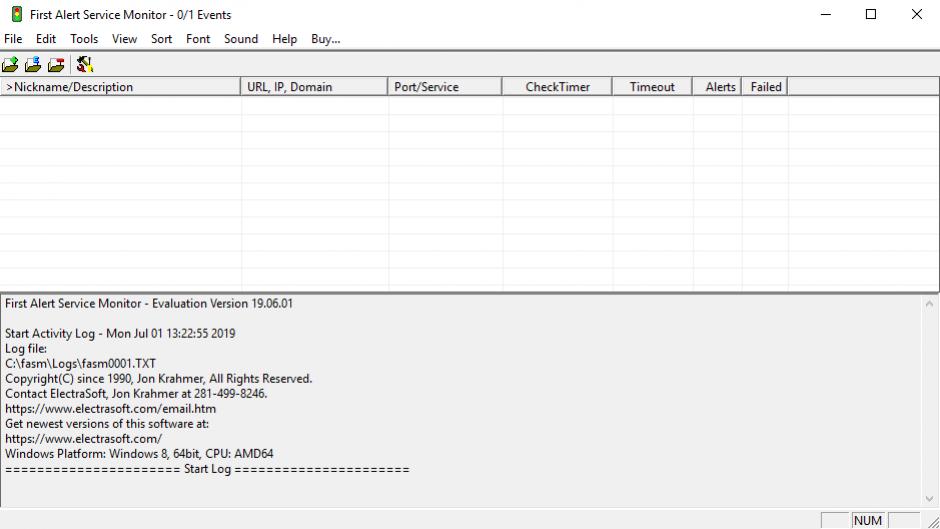Click the NUM status bar indicator

(x=867, y=521)
